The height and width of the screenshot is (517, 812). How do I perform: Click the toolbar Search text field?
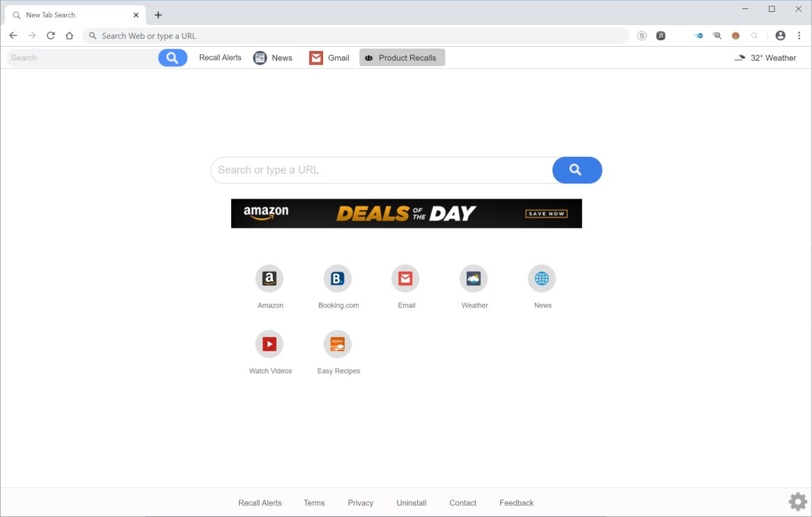click(83, 58)
